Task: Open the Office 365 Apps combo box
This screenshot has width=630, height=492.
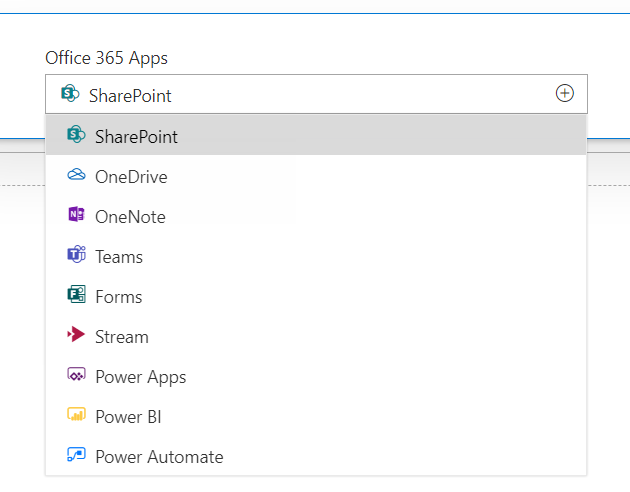Action: click(316, 94)
